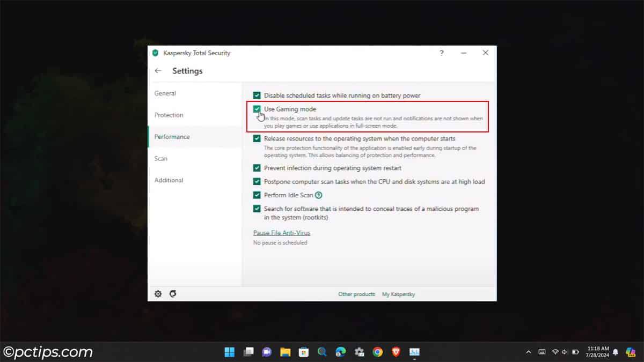Click the Other products link

357,294
